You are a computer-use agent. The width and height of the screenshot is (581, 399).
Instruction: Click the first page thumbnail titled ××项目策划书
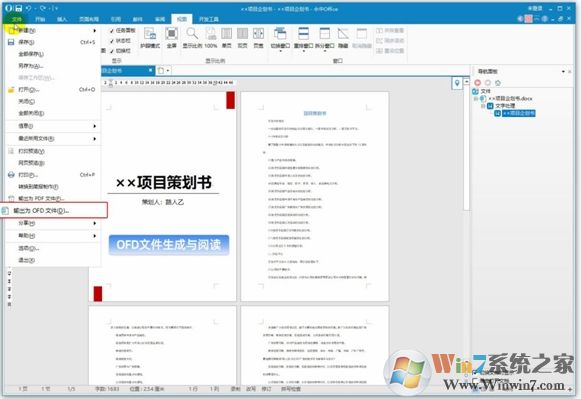(162, 196)
